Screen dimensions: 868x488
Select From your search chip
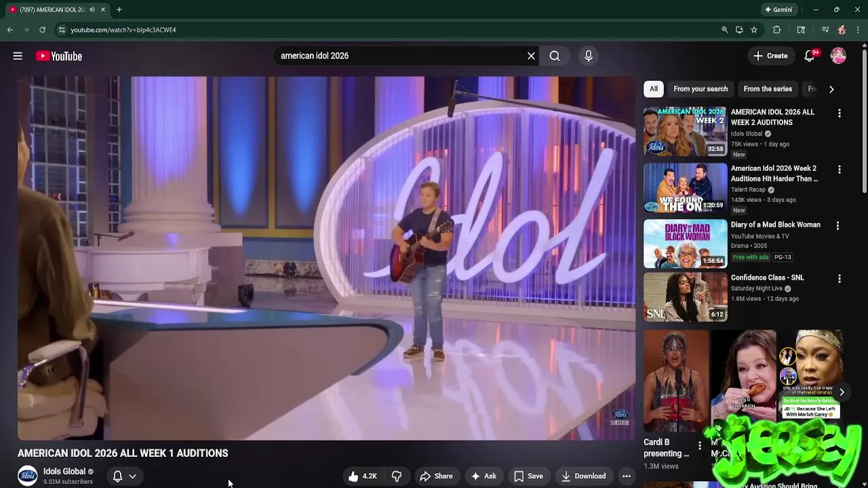pyautogui.click(x=701, y=89)
